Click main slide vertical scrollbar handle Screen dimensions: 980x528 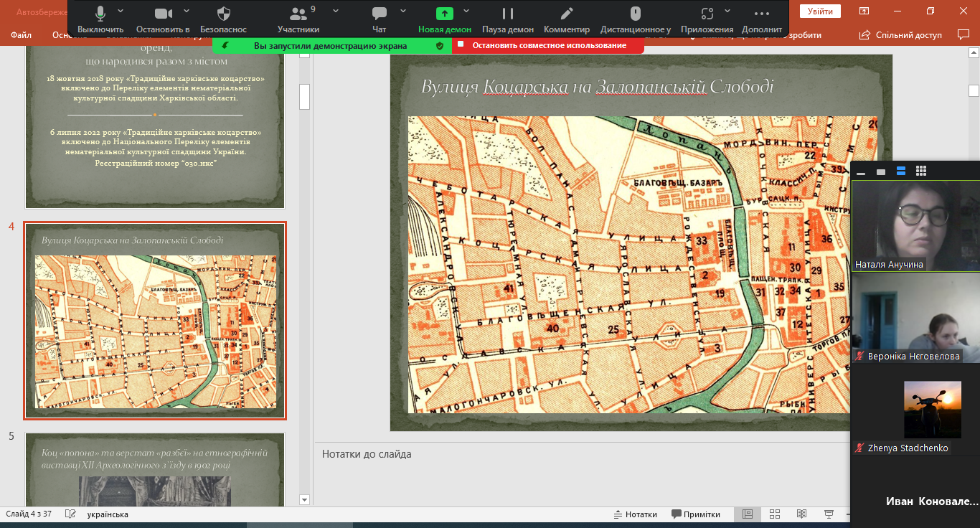[974, 90]
